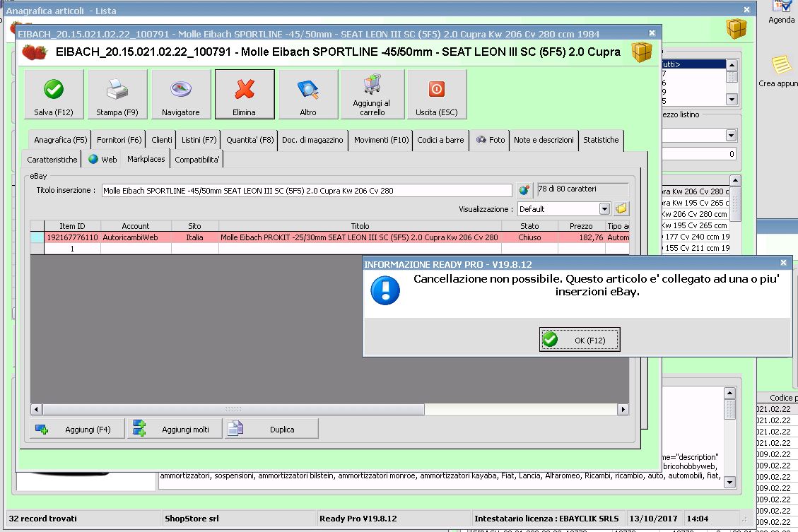
Task: Open the Compatibilita' tab
Action: point(197,159)
